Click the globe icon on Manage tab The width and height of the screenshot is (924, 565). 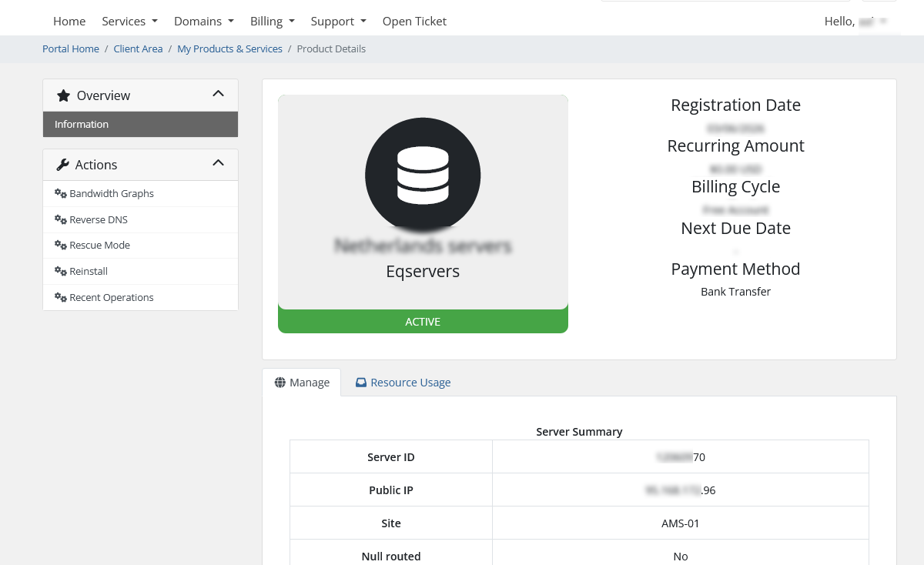point(280,383)
